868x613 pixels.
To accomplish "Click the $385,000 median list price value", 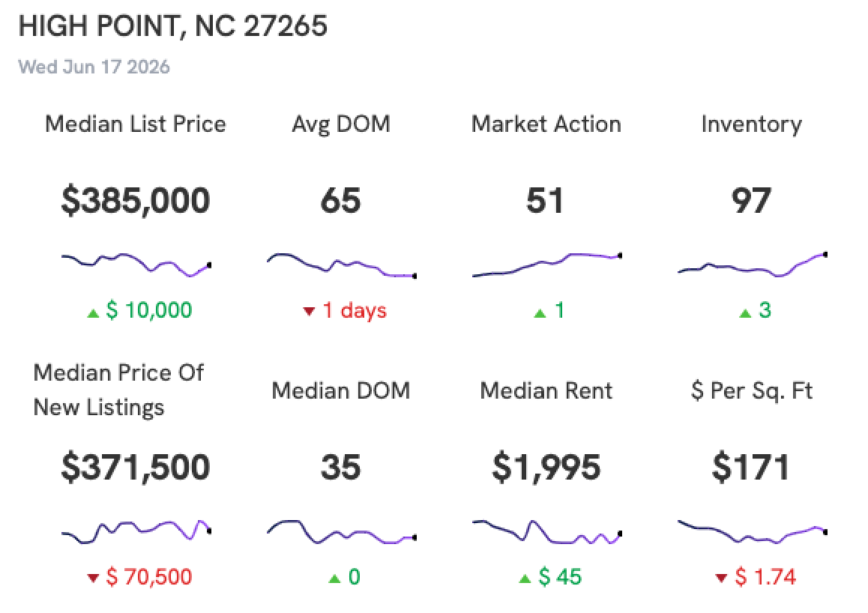I will click(136, 200).
